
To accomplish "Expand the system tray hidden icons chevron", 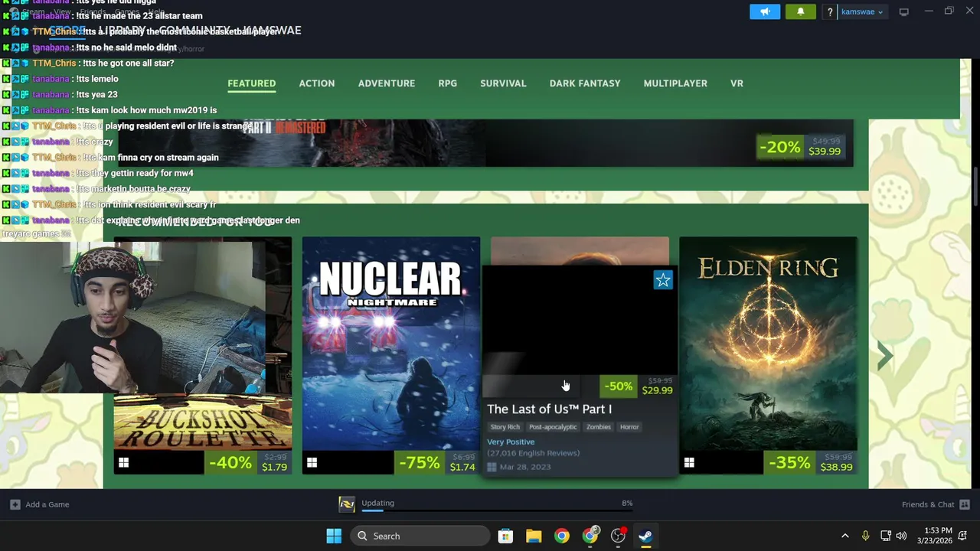I will pos(844,536).
